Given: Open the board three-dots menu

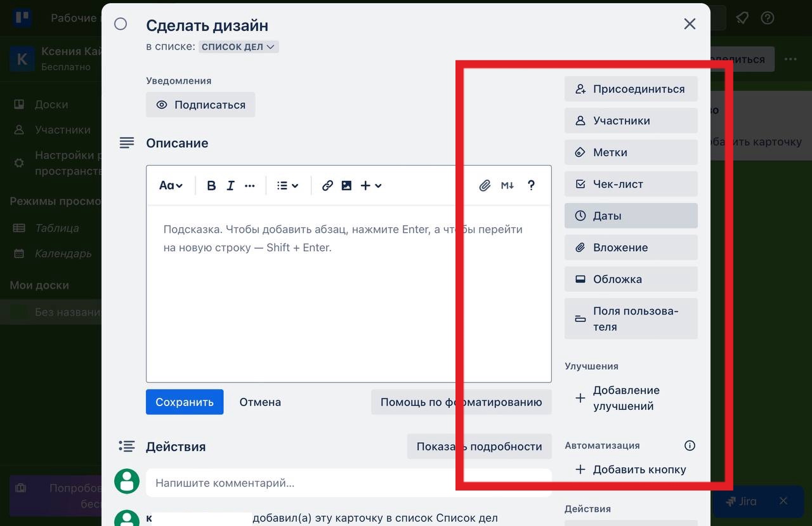Looking at the screenshot, I should click(790, 59).
